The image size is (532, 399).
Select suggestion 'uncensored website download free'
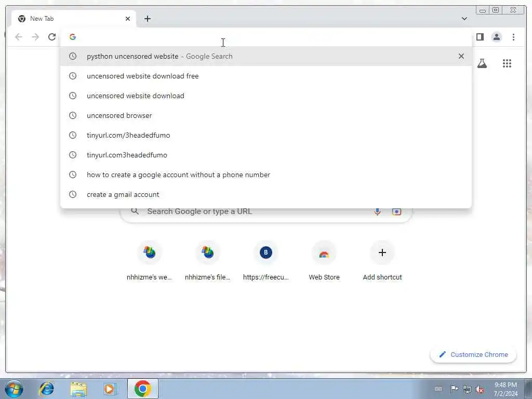pyautogui.click(x=266, y=76)
